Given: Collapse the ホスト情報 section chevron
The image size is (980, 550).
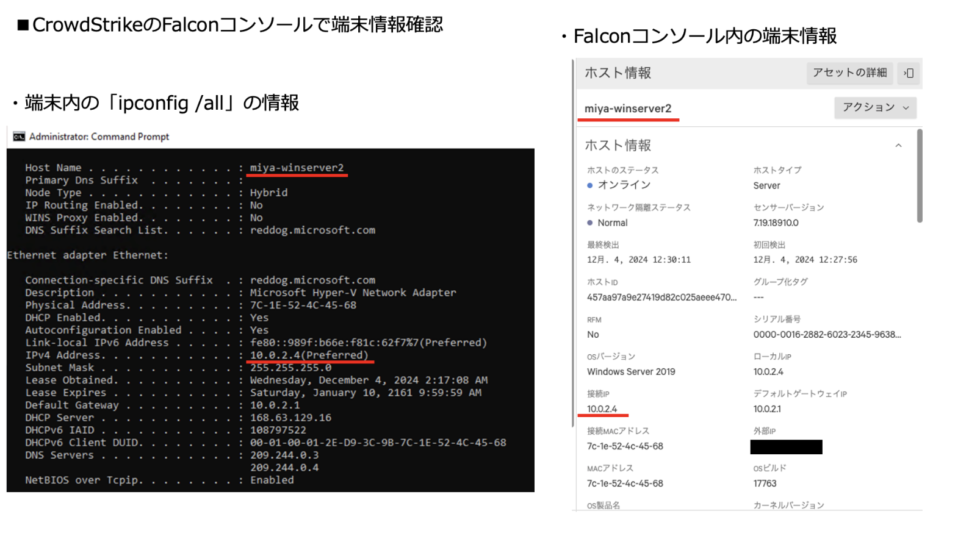Looking at the screenshot, I should pos(898,145).
